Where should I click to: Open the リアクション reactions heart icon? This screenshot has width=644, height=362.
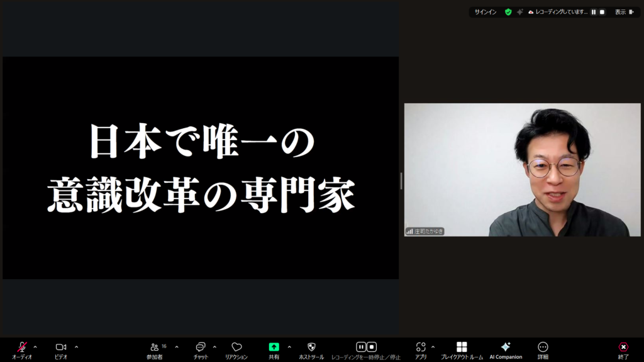click(236, 348)
